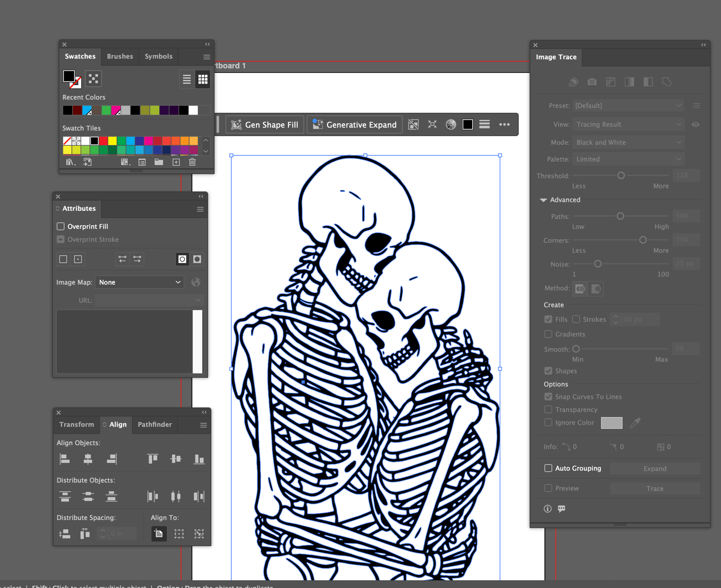Click Align to Selection button
The image size is (721, 588).
tap(179, 534)
